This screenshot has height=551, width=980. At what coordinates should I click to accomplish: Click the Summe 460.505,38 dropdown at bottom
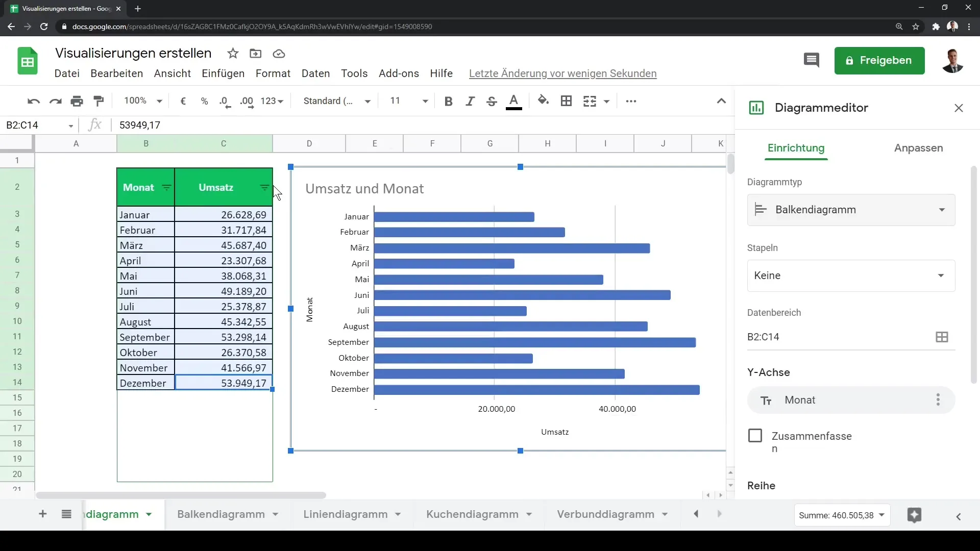click(840, 515)
